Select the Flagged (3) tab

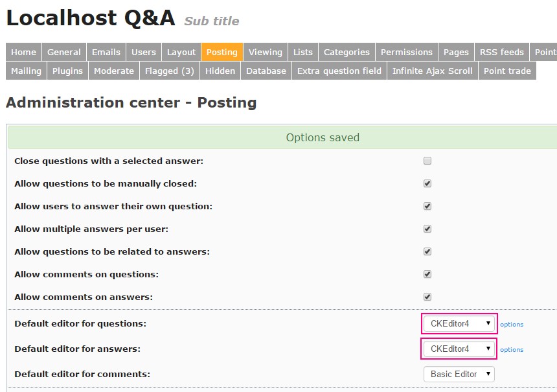coord(170,71)
